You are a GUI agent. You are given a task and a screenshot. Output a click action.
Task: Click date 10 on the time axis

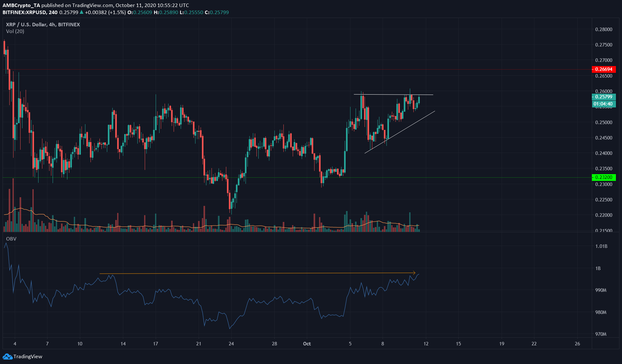[80, 343]
